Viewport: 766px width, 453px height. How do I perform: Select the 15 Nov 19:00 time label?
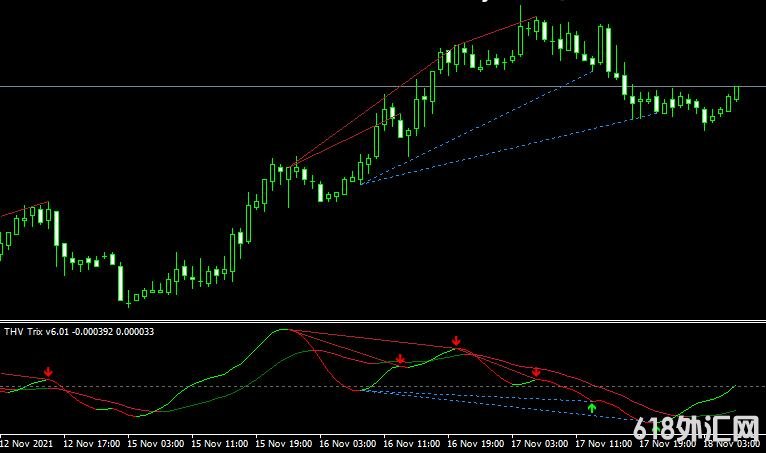[x=284, y=442]
